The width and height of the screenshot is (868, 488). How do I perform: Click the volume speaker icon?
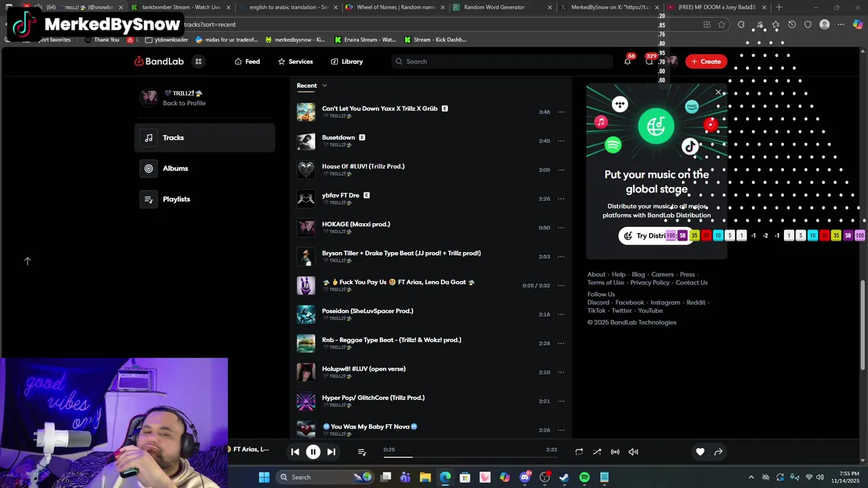click(633, 452)
